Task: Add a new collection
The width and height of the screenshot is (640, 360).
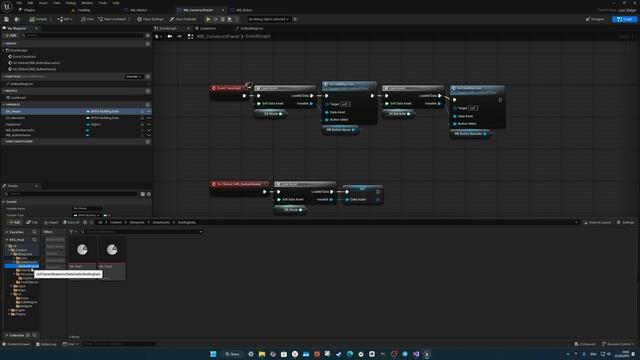Action: [28, 335]
